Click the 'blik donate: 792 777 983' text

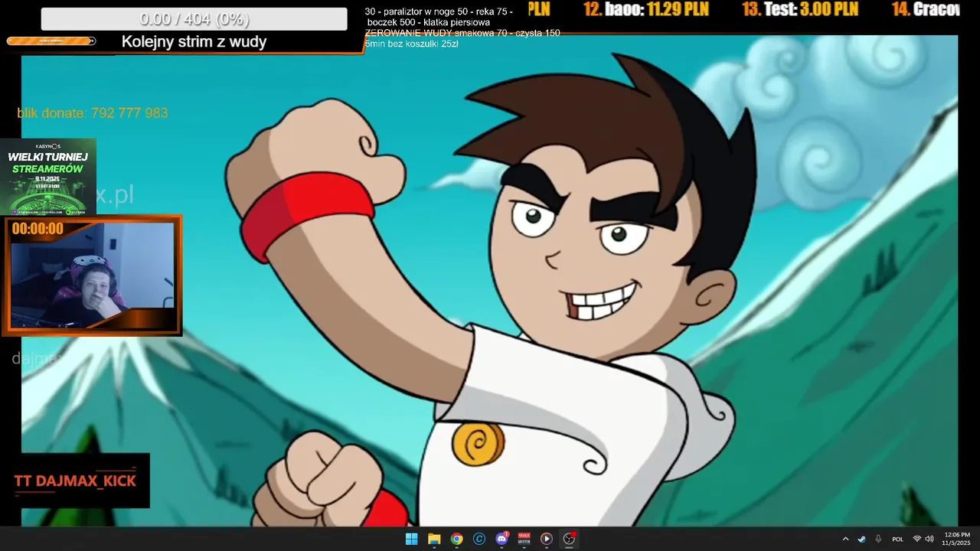click(x=92, y=113)
